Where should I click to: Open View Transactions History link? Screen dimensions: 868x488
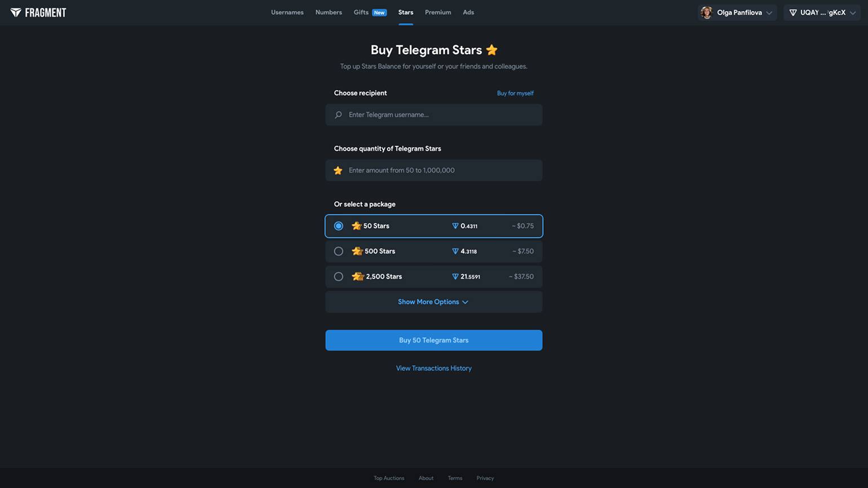[x=433, y=369]
